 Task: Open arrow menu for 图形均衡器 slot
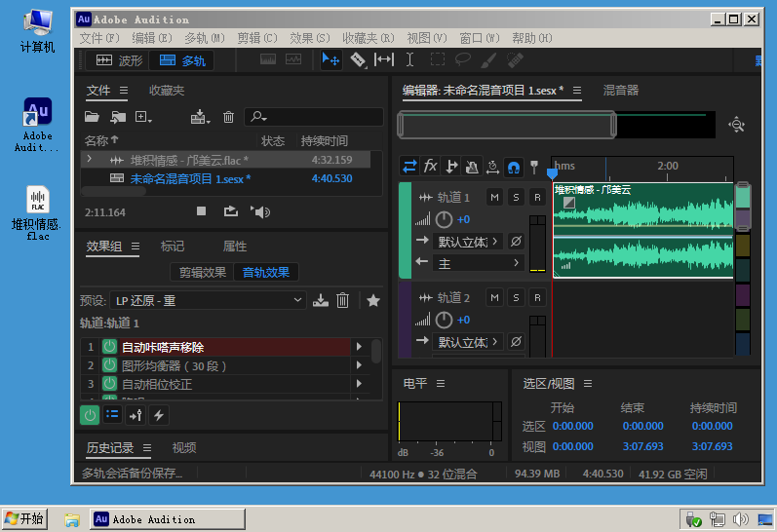(x=359, y=365)
